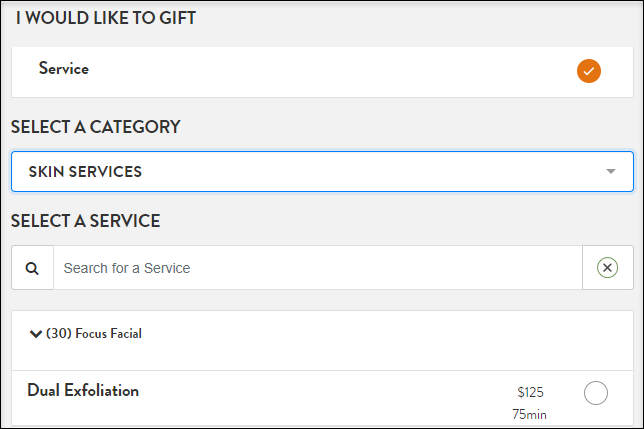Click the Dual Exfoliation service row
644x429 pixels.
[322, 398]
